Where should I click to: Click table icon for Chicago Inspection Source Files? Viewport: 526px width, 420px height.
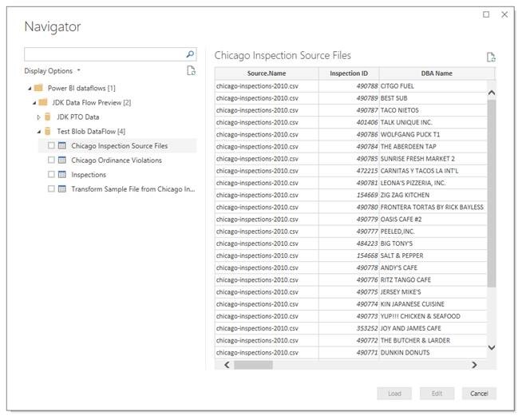tap(62, 145)
